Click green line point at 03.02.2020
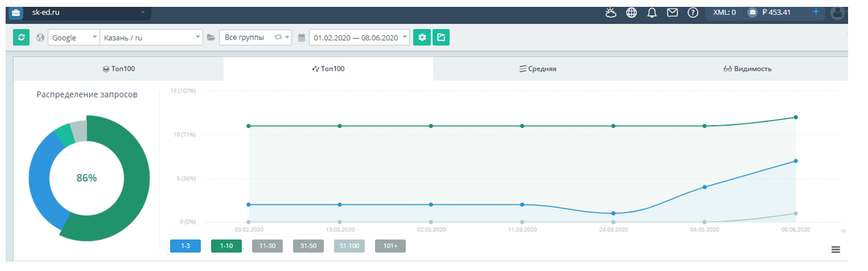Screen dimensions: 868x271 (249, 126)
